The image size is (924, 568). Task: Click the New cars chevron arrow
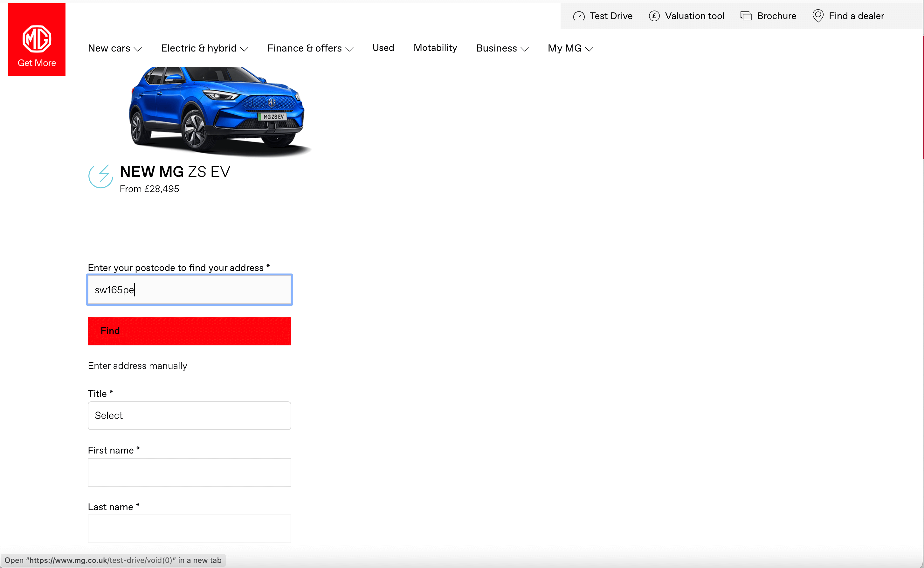[138, 49]
